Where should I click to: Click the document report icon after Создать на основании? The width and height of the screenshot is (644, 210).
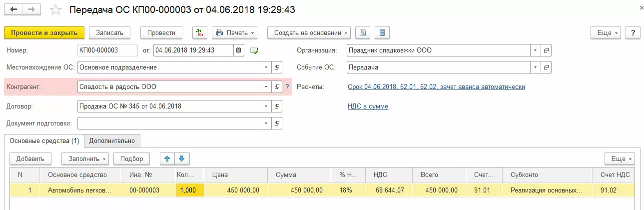click(x=363, y=32)
